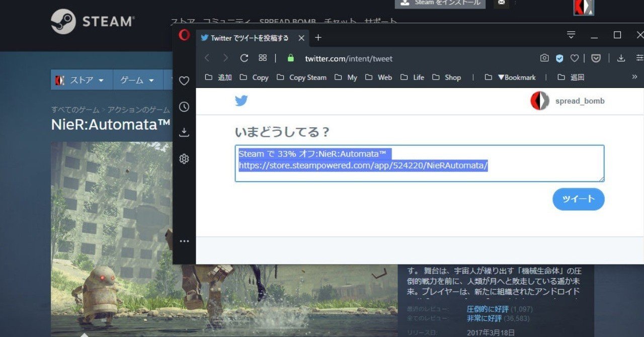The width and height of the screenshot is (644, 337).
Task: Go forward in Opera browser
Action: click(x=225, y=58)
